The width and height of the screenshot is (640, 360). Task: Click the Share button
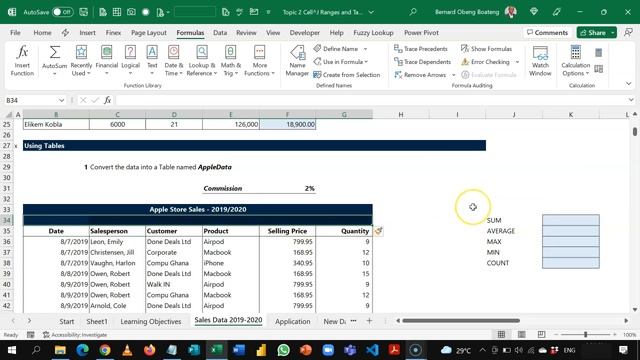tap(593, 33)
